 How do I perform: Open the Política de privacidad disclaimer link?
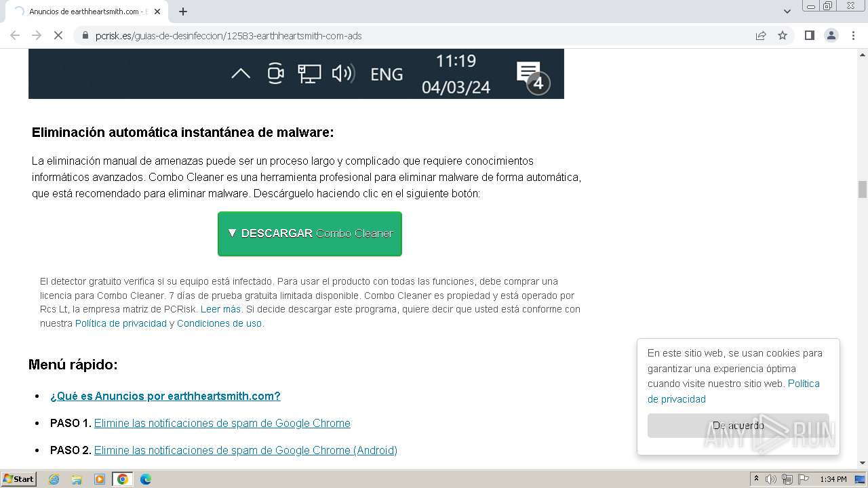pos(121,323)
